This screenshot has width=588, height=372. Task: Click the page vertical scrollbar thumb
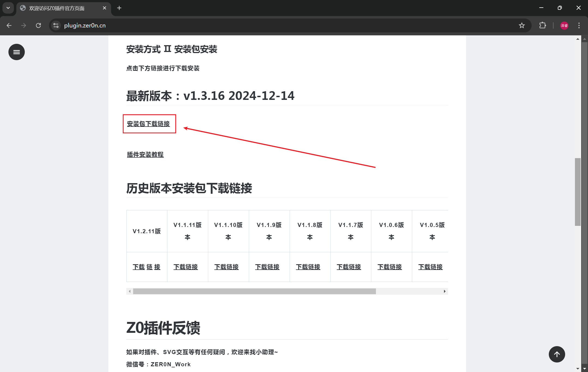tap(578, 192)
